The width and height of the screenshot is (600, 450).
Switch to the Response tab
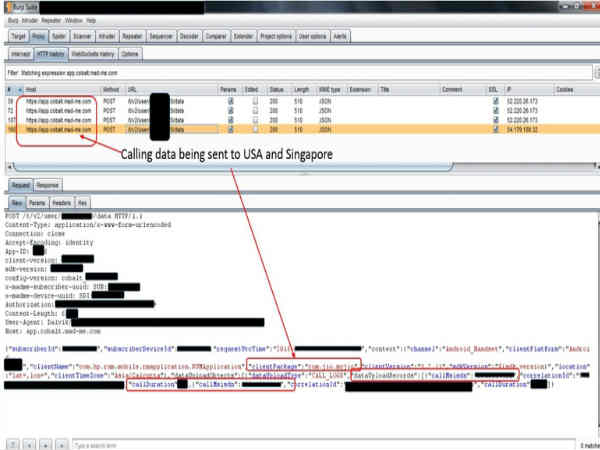coord(47,185)
